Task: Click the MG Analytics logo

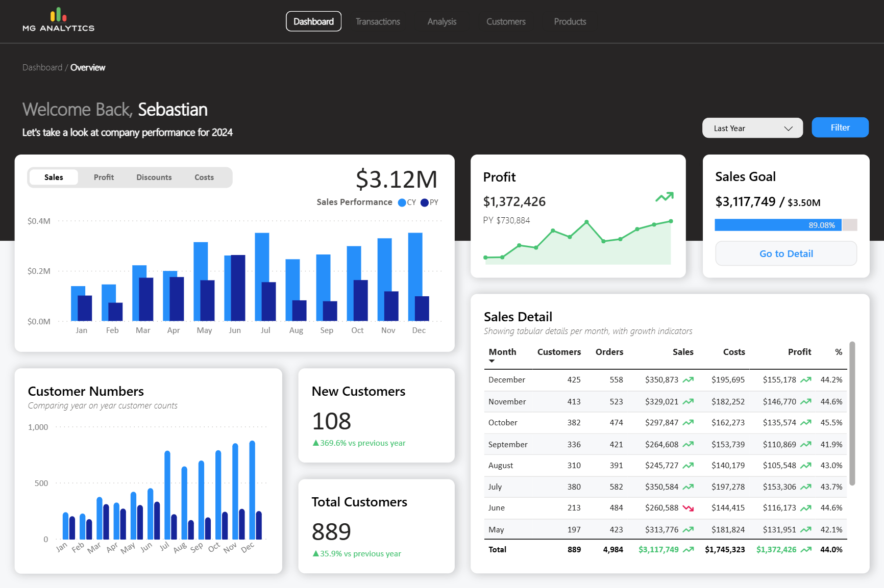Action: pos(58,20)
